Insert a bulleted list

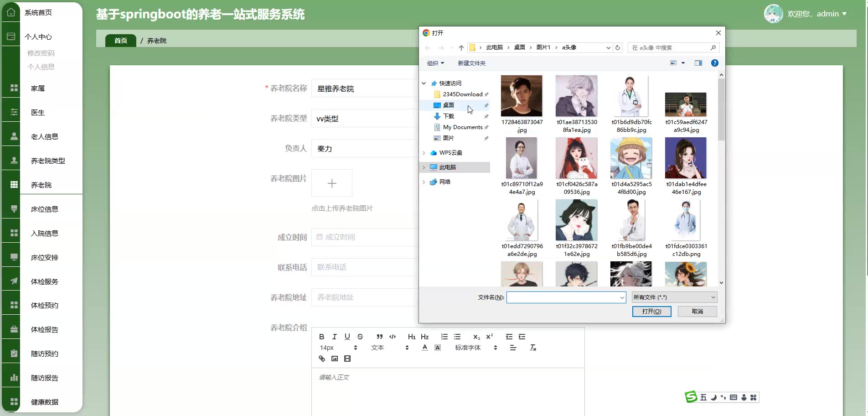[457, 337]
